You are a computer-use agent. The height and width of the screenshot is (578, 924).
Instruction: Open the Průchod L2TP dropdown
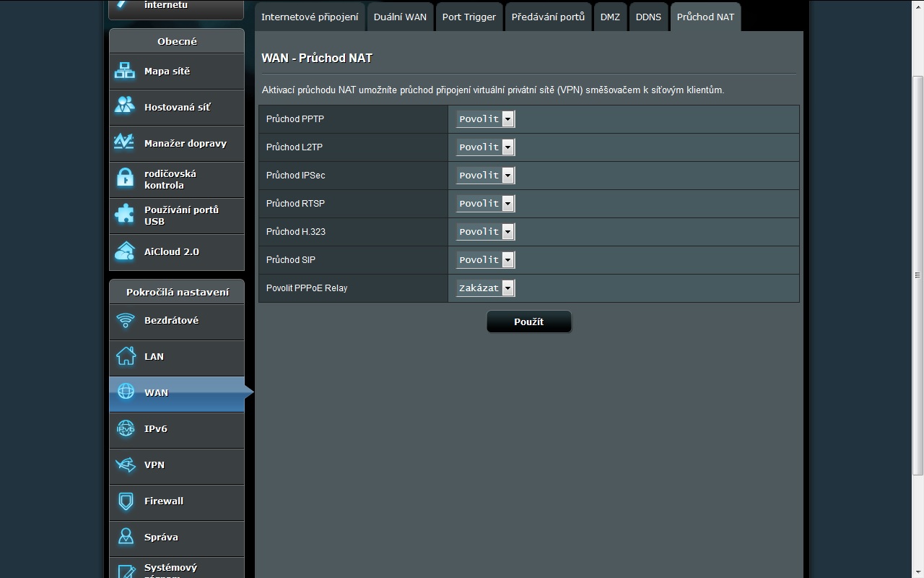(x=485, y=147)
